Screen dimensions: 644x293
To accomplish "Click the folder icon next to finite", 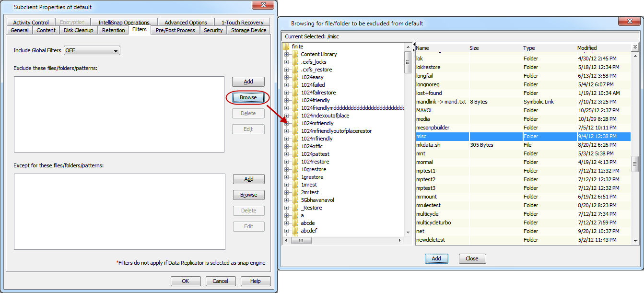I will pos(286,47).
